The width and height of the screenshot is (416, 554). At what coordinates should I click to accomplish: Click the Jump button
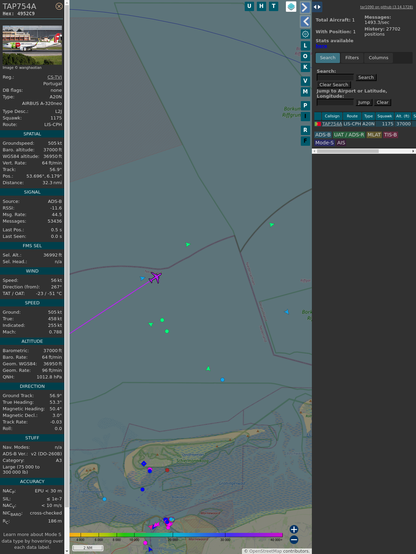[364, 102]
